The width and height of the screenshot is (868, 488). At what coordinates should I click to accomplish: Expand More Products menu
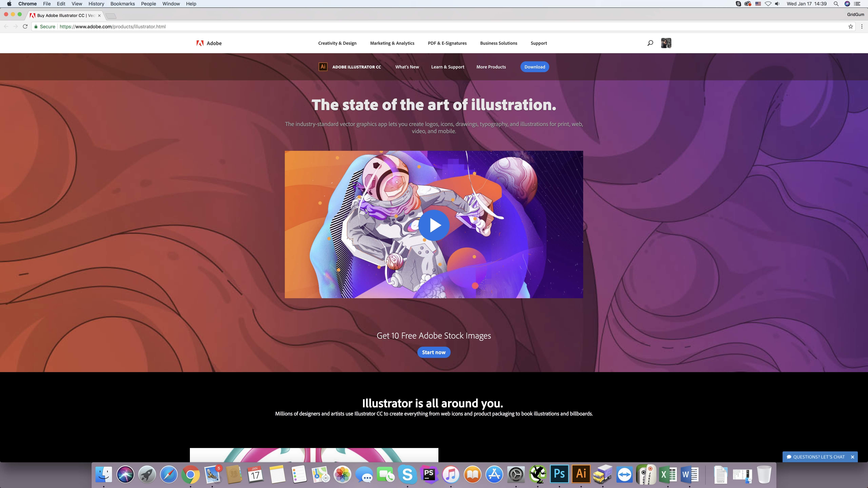pyautogui.click(x=491, y=67)
